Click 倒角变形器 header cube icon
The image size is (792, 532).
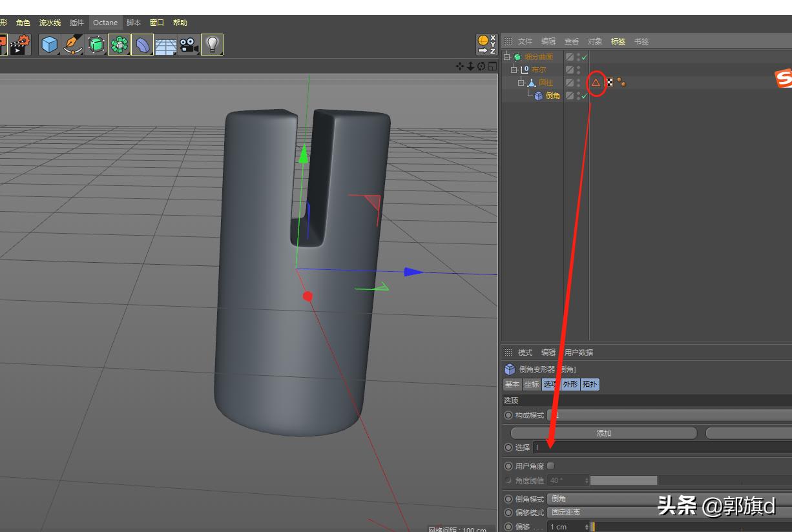tap(510, 369)
